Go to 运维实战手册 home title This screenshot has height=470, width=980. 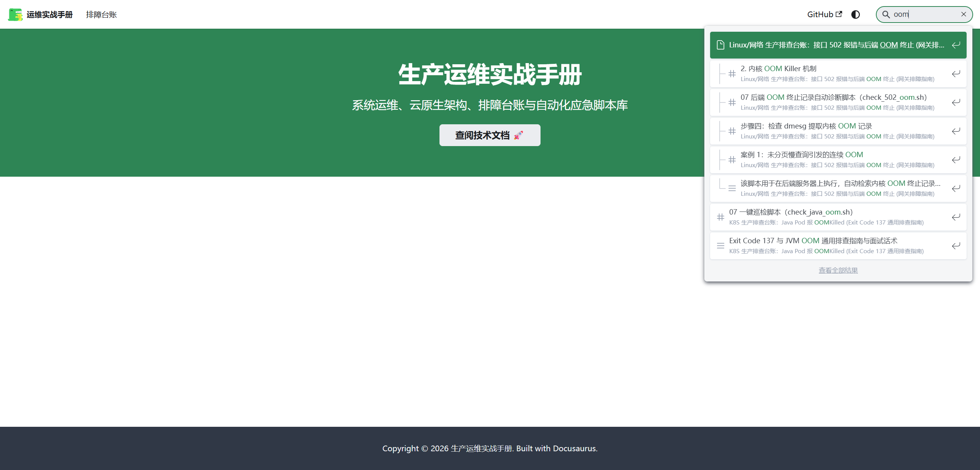click(x=50, y=15)
